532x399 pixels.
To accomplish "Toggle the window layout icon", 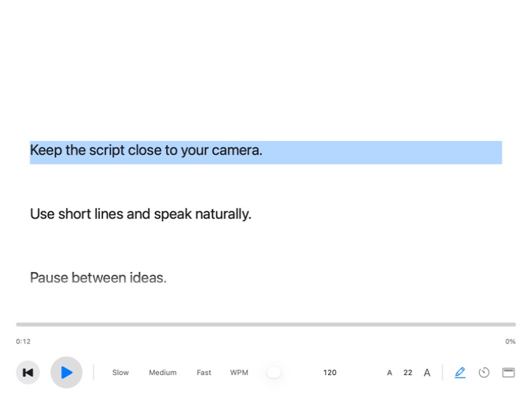I will point(508,372).
